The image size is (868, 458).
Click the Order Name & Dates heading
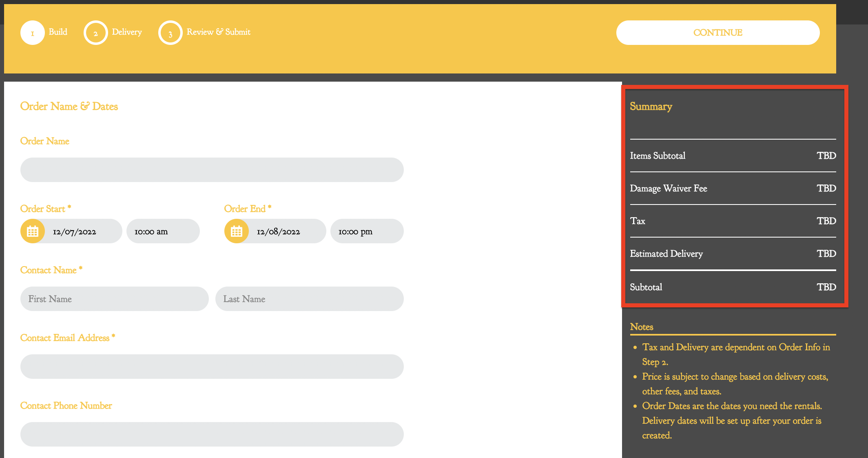pos(69,106)
